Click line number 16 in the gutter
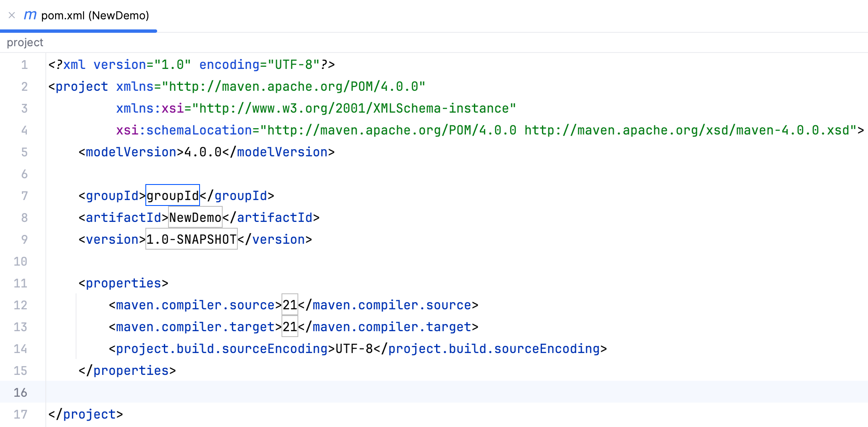 coord(20,393)
